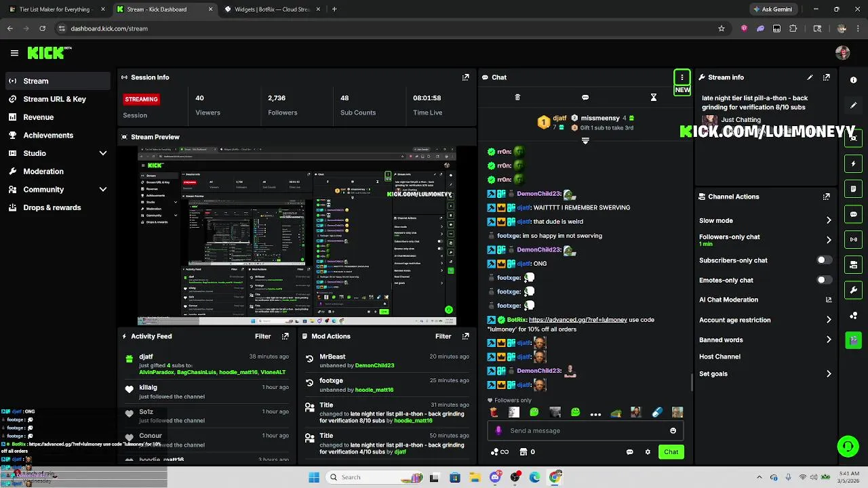
Task: Open AI Chat Moderation external link
Action: tap(829, 300)
